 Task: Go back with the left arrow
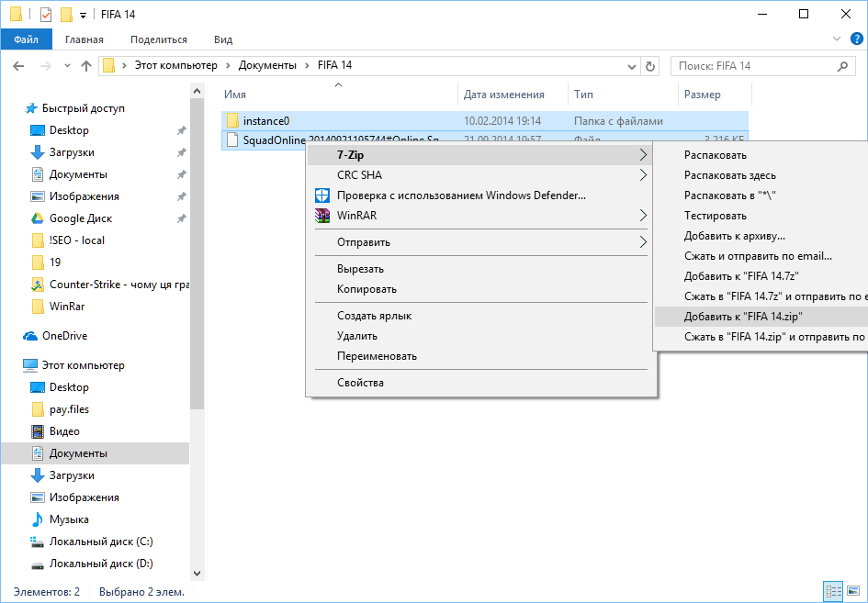tap(18, 66)
